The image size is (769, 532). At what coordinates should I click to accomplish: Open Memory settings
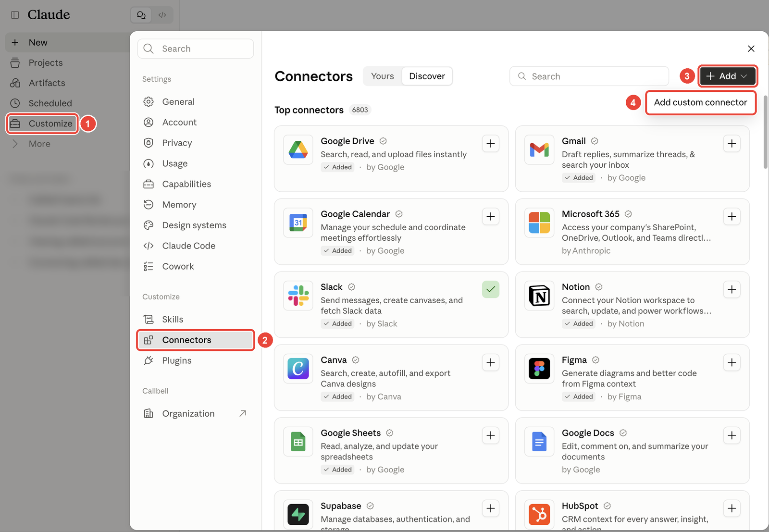tap(195, 205)
